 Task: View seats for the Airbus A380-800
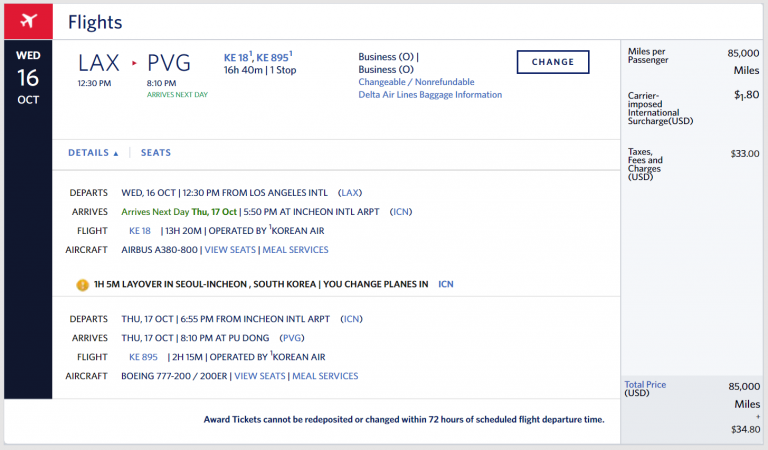click(x=230, y=250)
